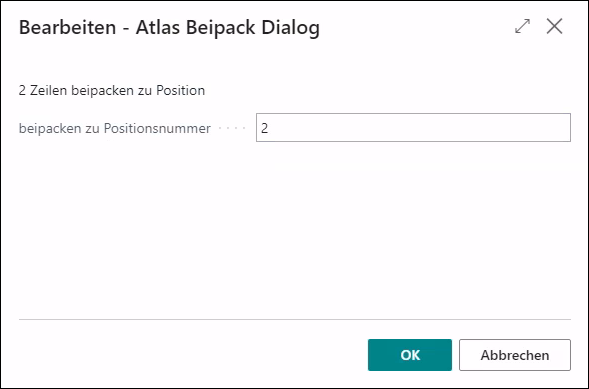Click the dotted leader beside Positionsnummer
This screenshot has height=389, width=589.
pyautogui.click(x=232, y=128)
